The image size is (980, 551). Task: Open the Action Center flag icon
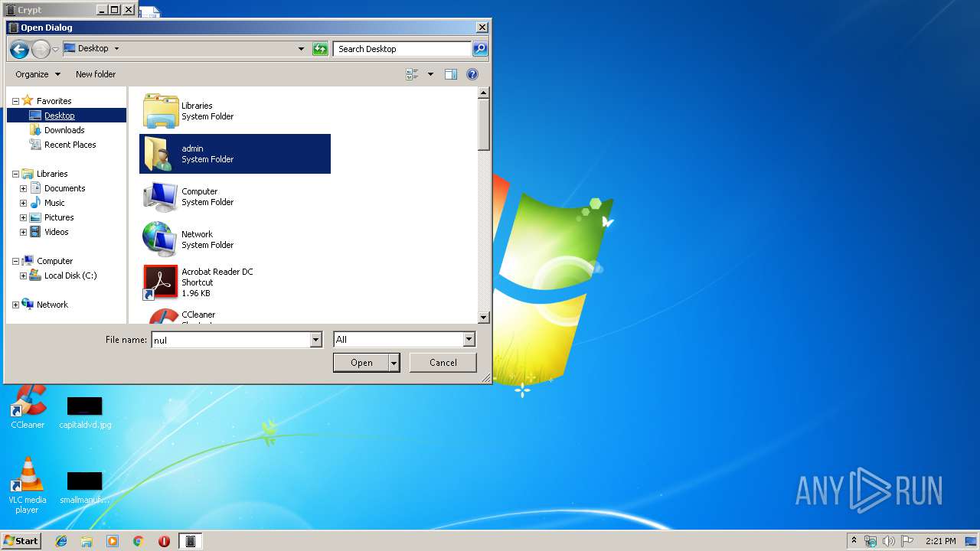tap(907, 541)
